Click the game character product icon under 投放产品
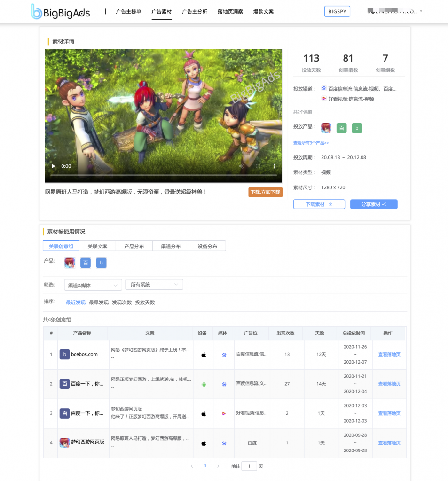Viewport: 448px width, 481px height. tap(326, 128)
